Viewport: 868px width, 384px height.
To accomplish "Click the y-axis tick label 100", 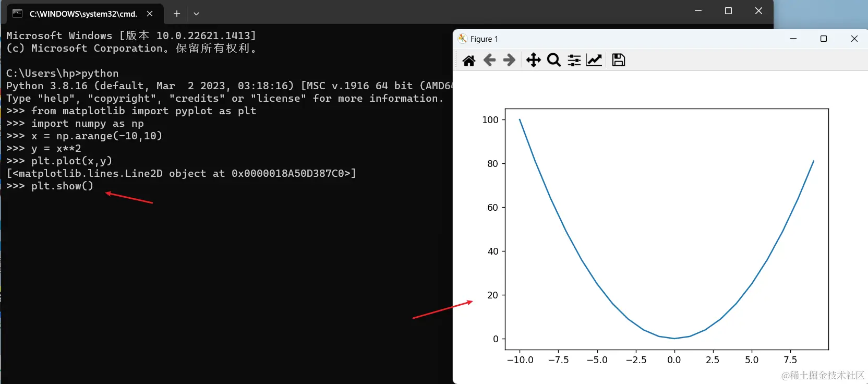I will [490, 120].
